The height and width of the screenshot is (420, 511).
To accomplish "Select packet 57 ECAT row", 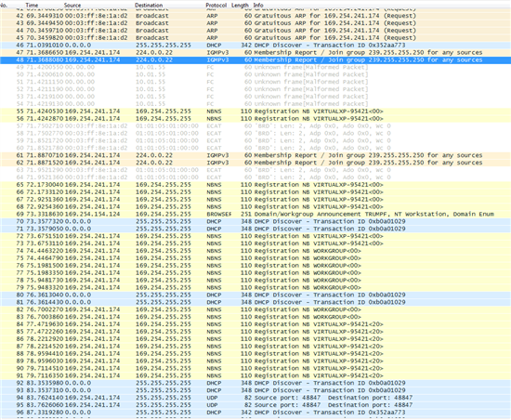I will 255,126.
